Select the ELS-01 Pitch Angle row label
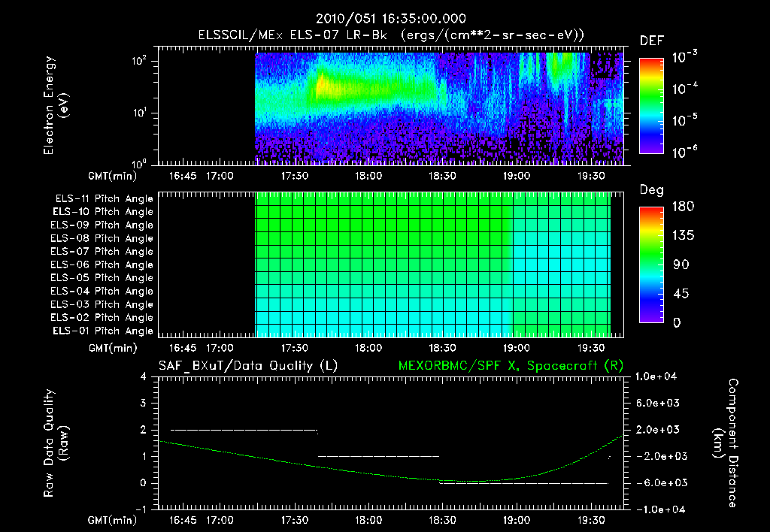Screen dimensions: 770x532 (102, 331)
